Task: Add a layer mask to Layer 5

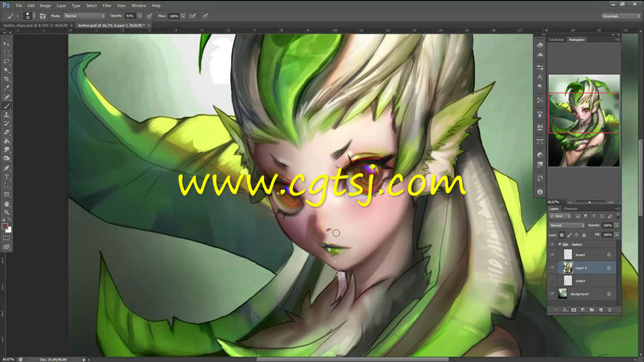Action: click(574, 310)
